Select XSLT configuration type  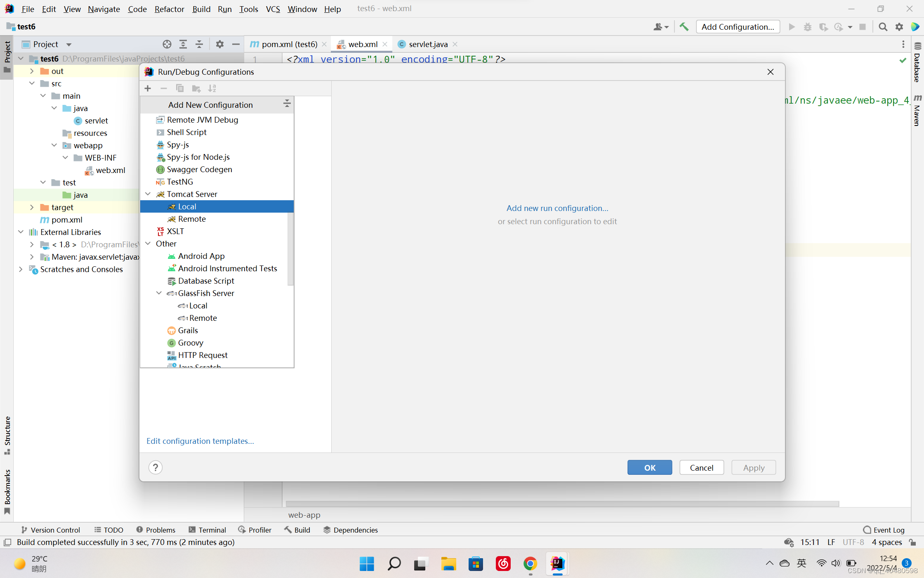[217, 231]
